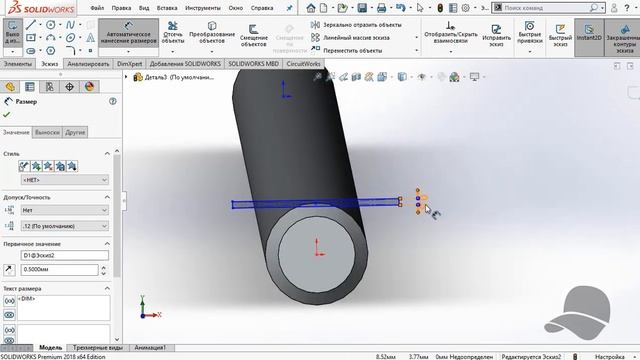Select the Ellipse sketch tool
Viewport: 640px width, 360px height.
(70, 38)
